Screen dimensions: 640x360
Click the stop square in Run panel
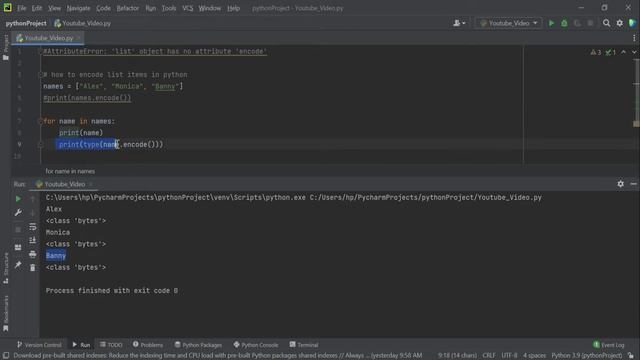click(x=18, y=230)
